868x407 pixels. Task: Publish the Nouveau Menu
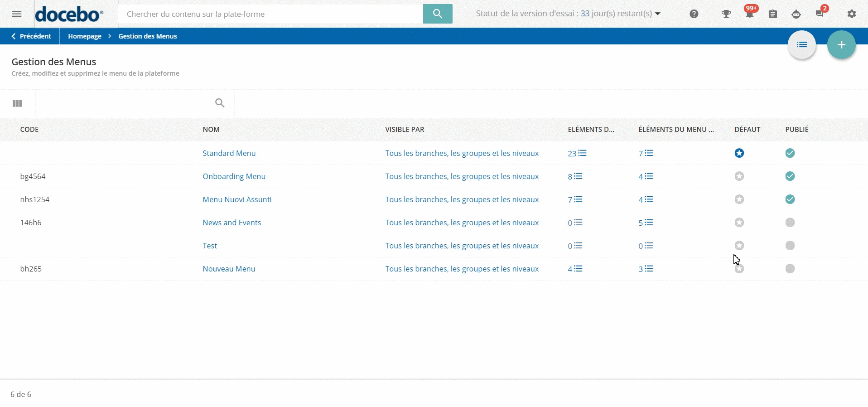790,269
